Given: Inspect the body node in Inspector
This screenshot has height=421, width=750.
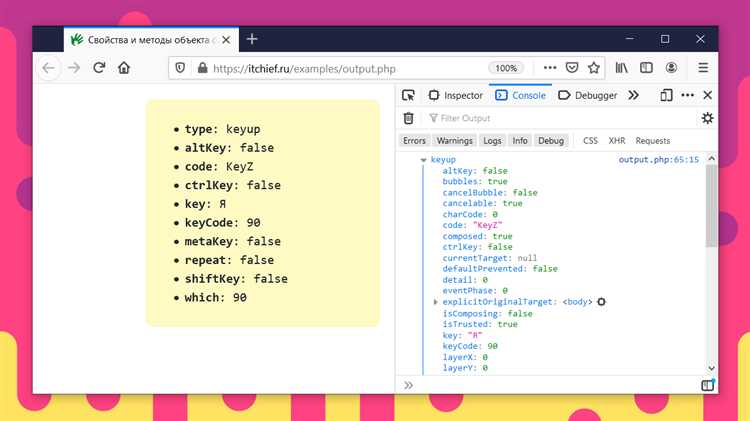Looking at the screenshot, I should coord(601,302).
